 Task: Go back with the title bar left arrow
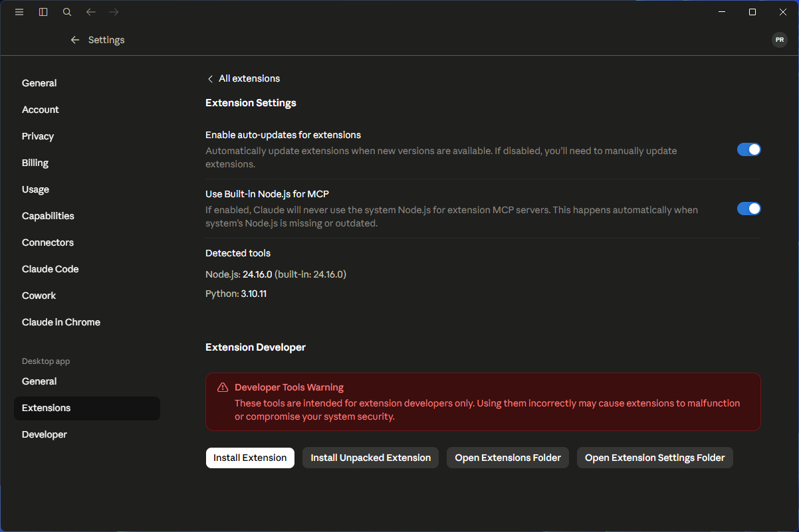coord(91,12)
